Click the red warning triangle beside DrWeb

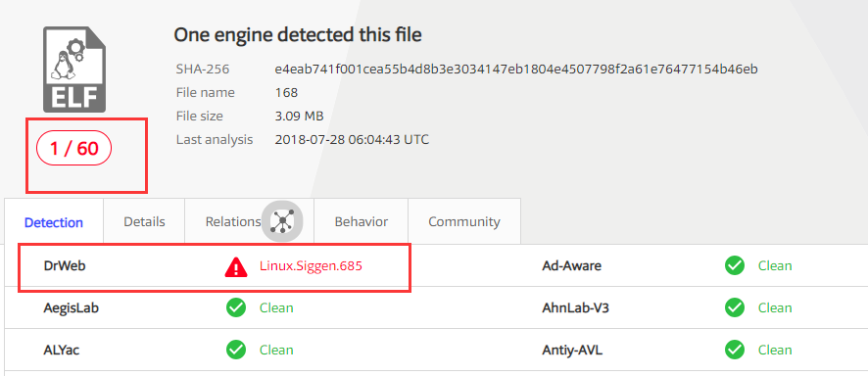[236, 266]
